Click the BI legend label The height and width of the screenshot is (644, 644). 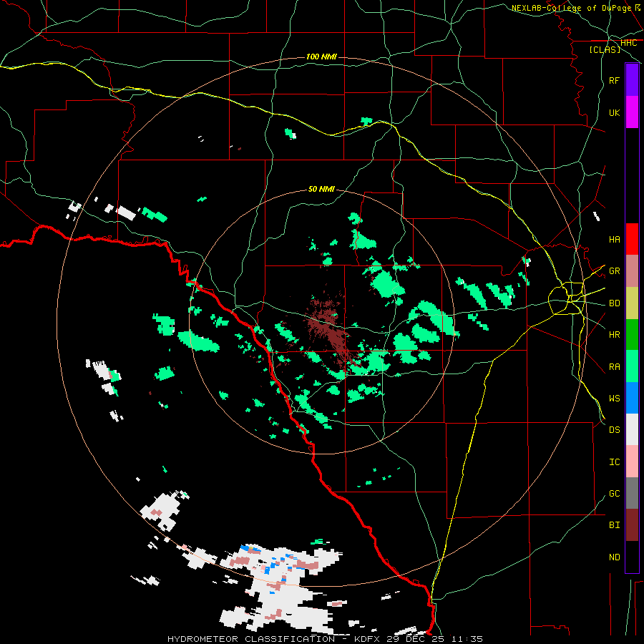[x=614, y=525]
